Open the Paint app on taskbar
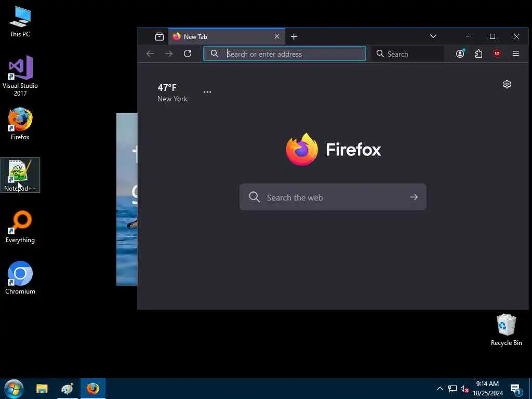The width and height of the screenshot is (532, 399). [x=67, y=389]
